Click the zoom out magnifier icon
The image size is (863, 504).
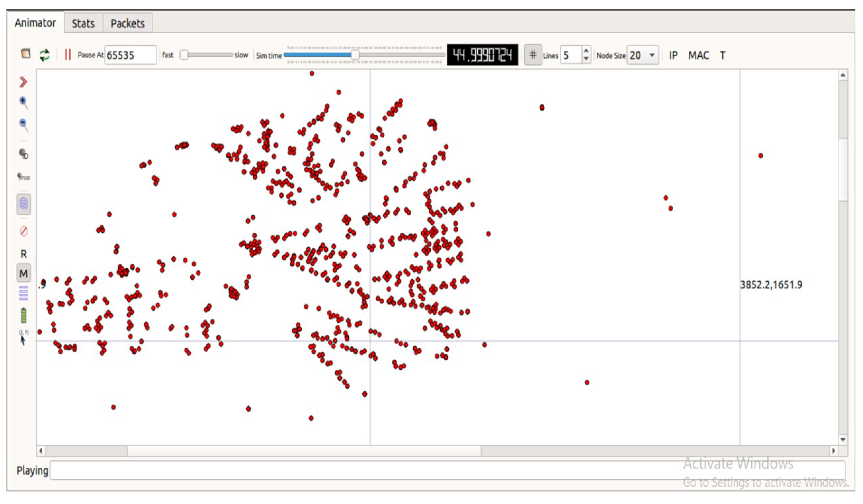[23, 124]
